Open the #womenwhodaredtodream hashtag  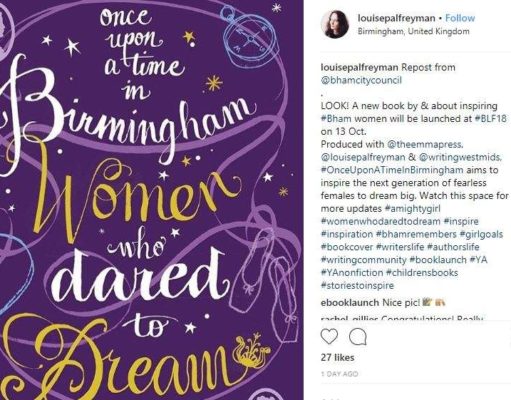[x=381, y=221]
